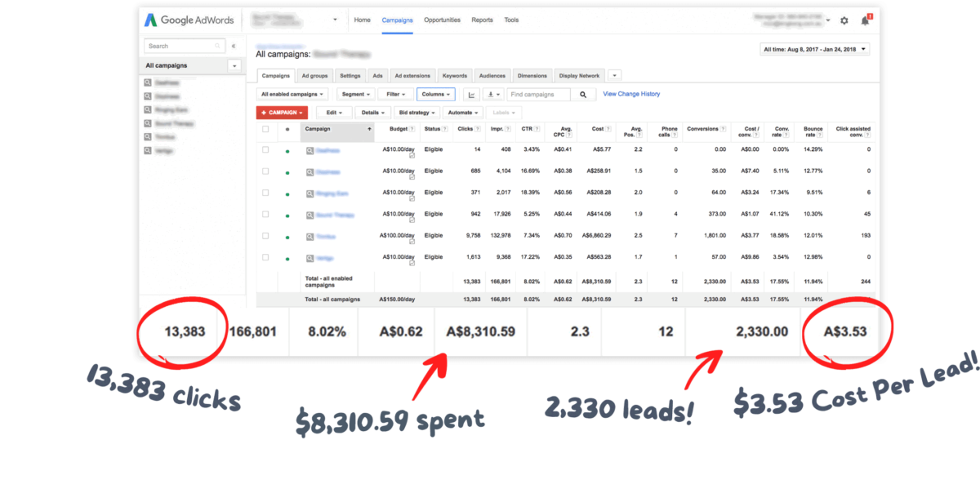The width and height of the screenshot is (980, 480).
Task: Open Tools in the top navigation
Action: 511,20
